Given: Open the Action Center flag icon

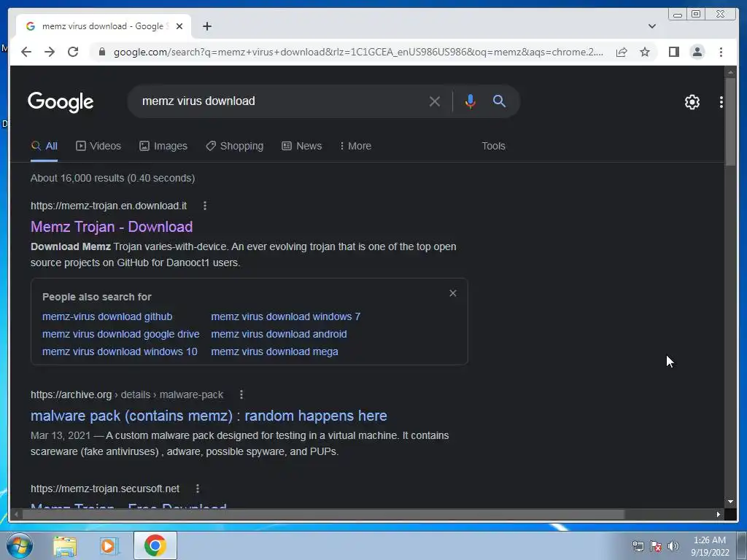Looking at the screenshot, I should 656,546.
